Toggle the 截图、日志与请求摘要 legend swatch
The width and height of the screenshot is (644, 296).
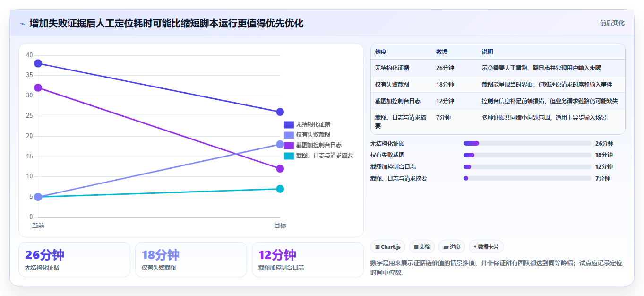pyautogui.click(x=289, y=156)
